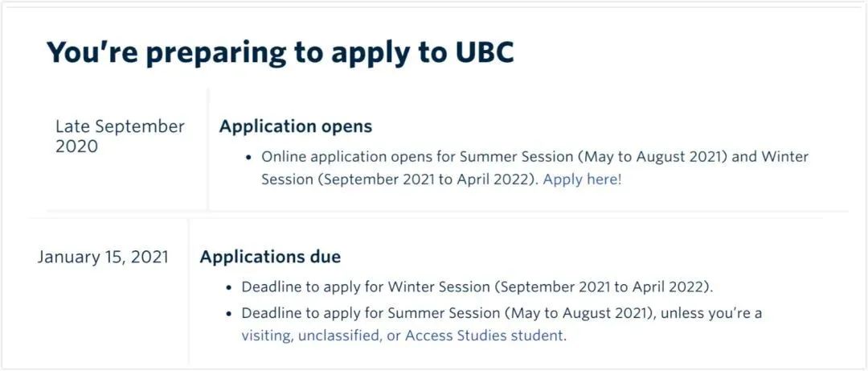Select the "Late September 2020" date label
This screenshot has height=371, width=868.
[120, 137]
